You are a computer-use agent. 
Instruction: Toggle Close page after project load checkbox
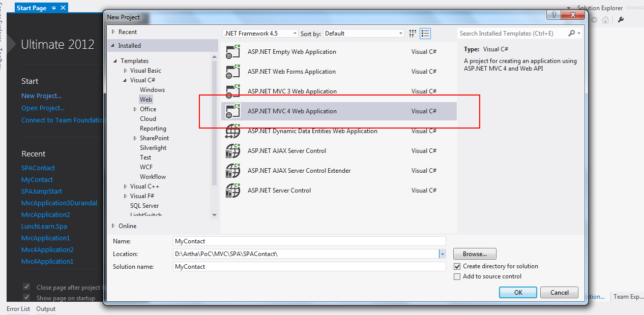(x=26, y=287)
